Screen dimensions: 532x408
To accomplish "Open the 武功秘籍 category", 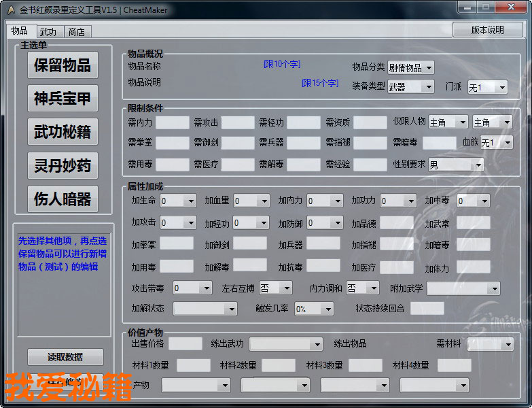I will 63,132.
